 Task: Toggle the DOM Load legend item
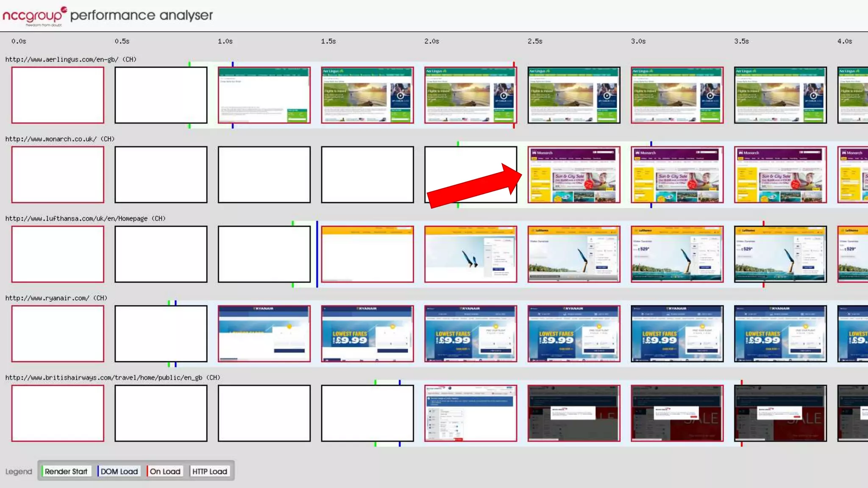pos(119,471)
